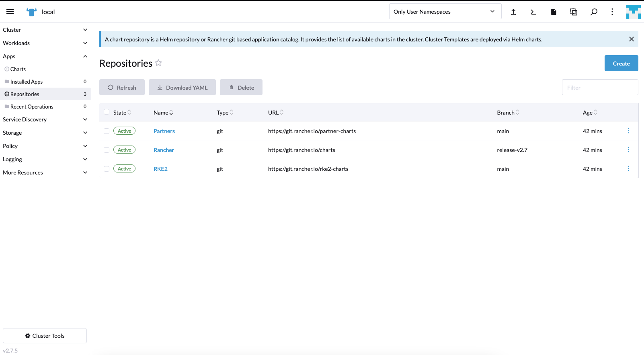Screen dimensions: 644x355
Task: Download the KubeConfig file icon
Action: coord(554,12)
